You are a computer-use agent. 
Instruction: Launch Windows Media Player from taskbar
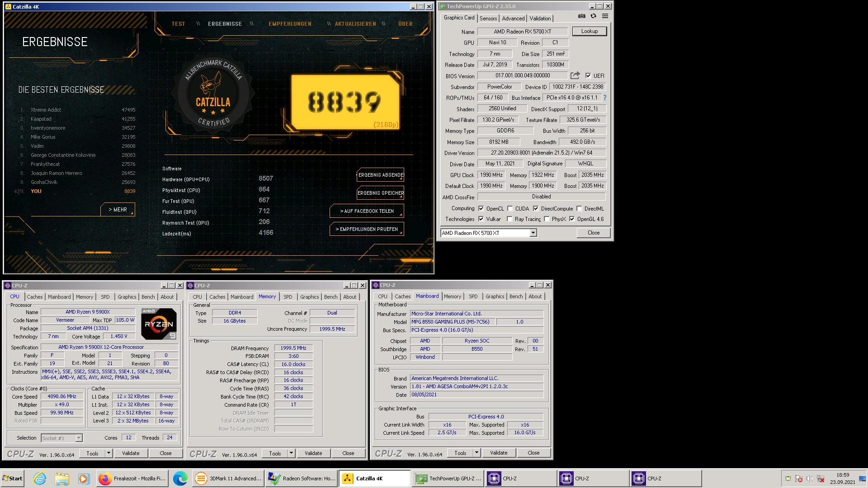tap(83, 479)
